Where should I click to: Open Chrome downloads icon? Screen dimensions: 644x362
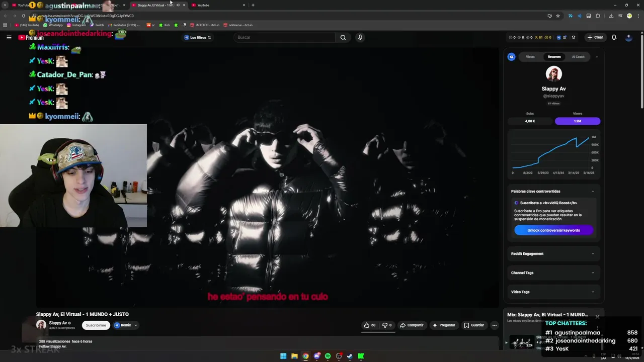coord(611,16)
